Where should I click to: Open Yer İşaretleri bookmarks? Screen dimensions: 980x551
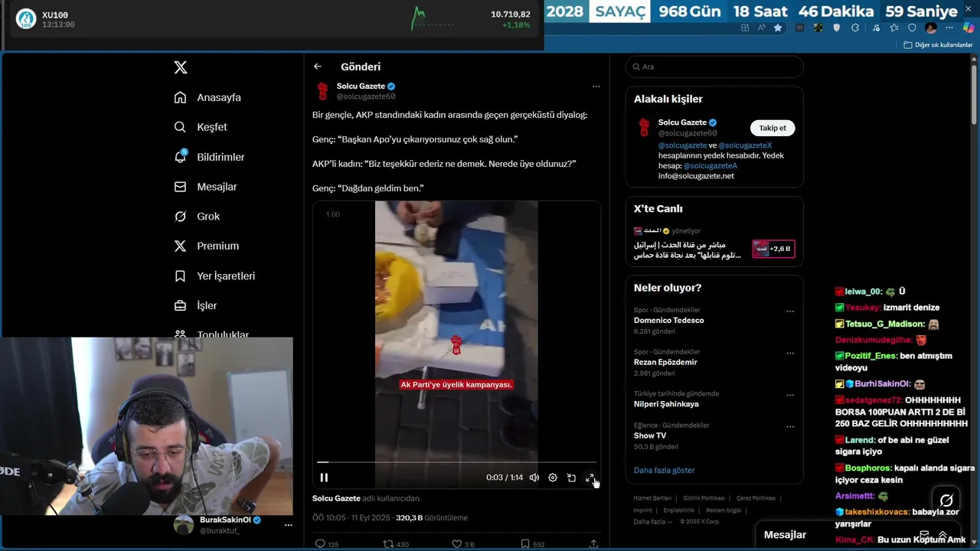[x=214, y=275]
